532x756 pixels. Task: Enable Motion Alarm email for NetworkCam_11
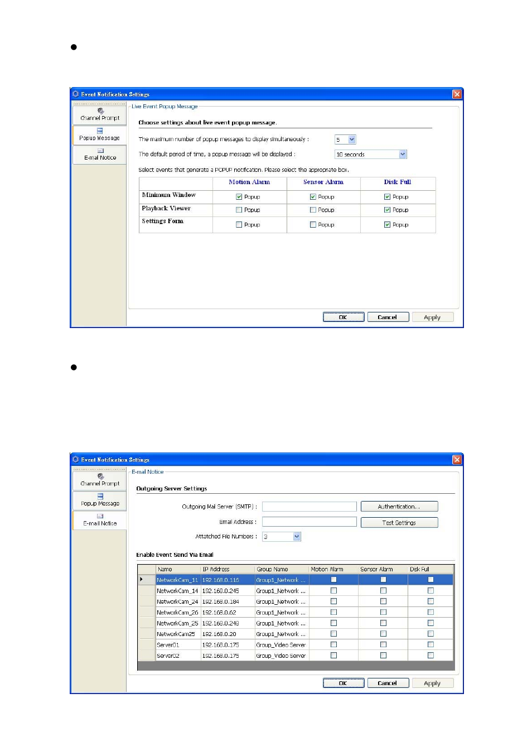coord(333,580)
